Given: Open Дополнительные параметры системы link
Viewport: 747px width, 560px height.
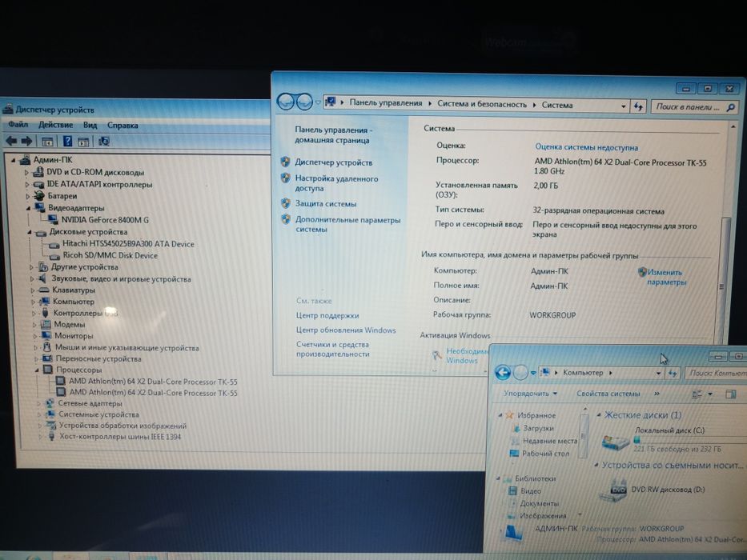Looking at the screenshot, I should 347,224.
